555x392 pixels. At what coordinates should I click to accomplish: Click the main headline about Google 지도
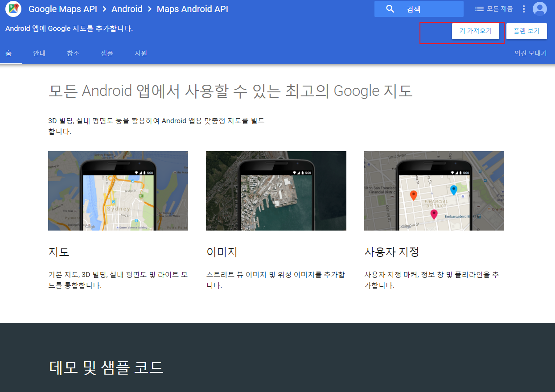[230, 91]
